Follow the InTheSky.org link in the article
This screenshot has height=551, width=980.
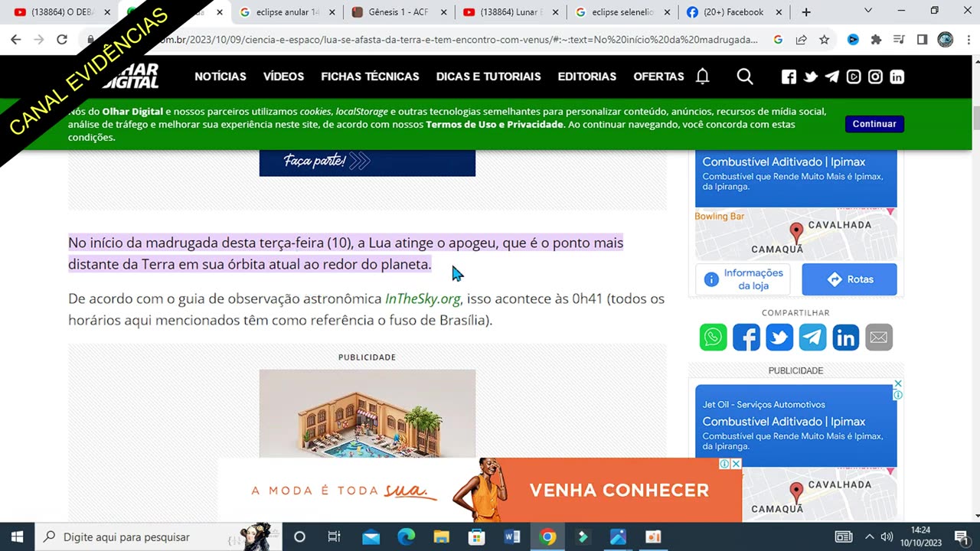[x=423, y=298]
